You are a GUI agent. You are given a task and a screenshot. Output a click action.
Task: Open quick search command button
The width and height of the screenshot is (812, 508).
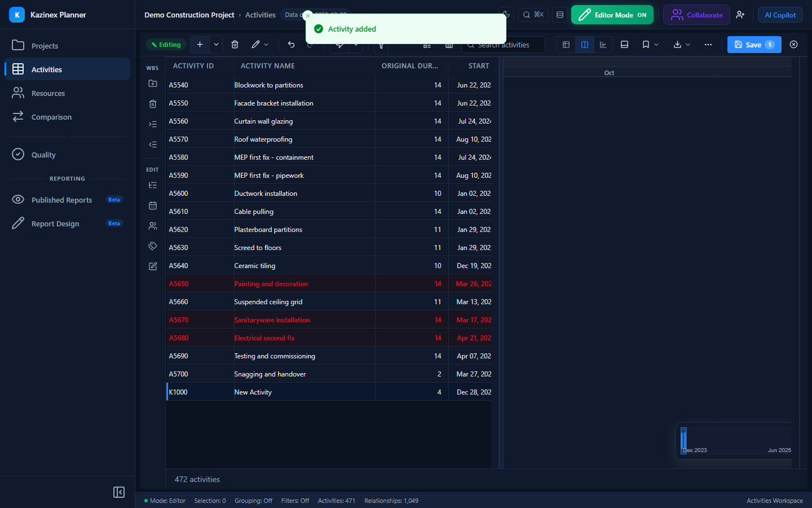coord(533,15)
